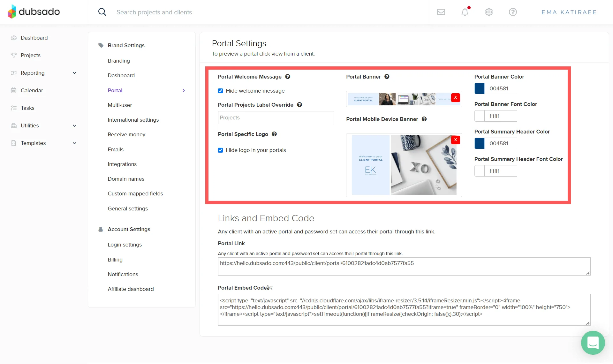Expand the Templates menu chevron
The height and width of the screenshot is (364, 613).
coord(74,143)
